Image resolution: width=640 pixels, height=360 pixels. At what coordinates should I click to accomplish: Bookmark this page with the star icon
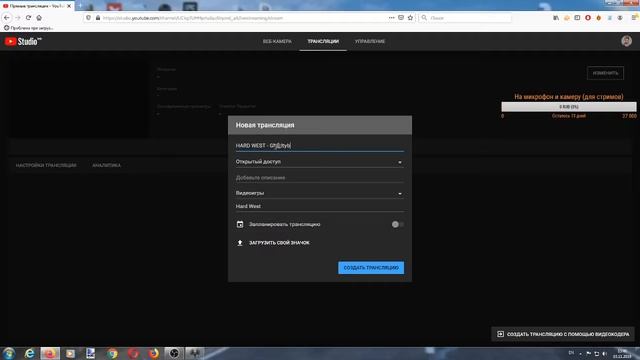[410, 18]
